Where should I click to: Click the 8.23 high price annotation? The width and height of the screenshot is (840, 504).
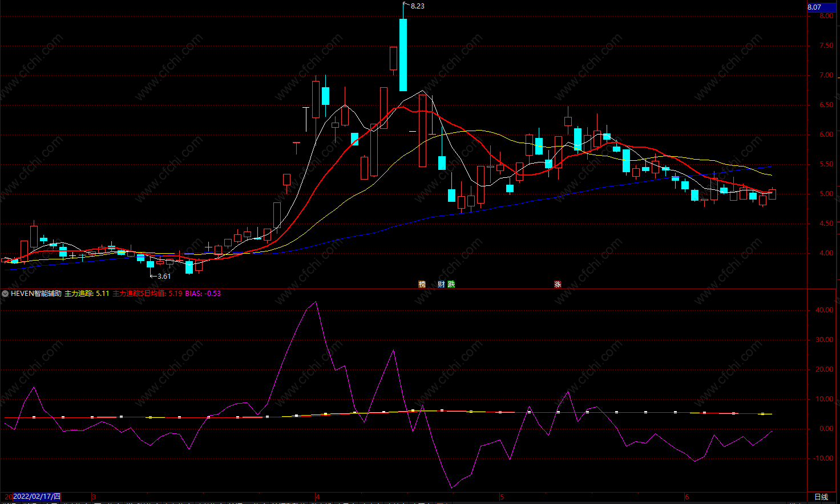(x=418, y=6)
